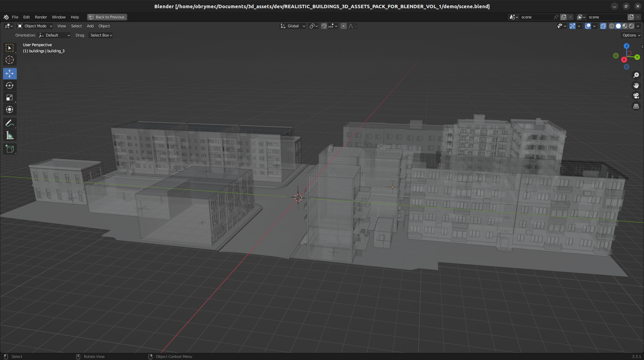This screenshot has height=360, width=644.
Task: Toggle viewport gizmos
Action: 572,26
